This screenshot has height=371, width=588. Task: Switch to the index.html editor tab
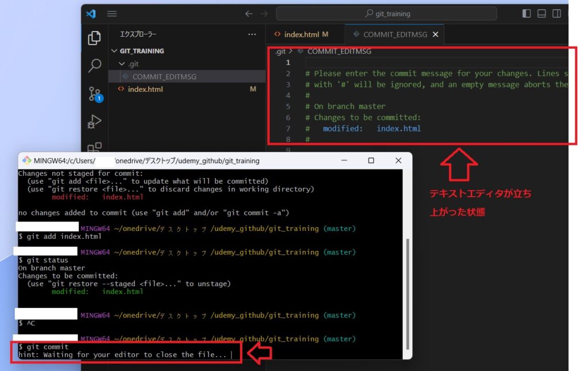(300, 34)
